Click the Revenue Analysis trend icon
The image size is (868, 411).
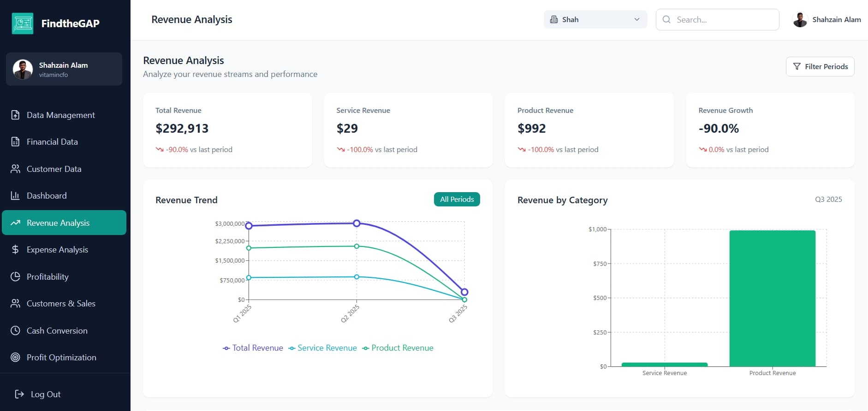[15, 223]
